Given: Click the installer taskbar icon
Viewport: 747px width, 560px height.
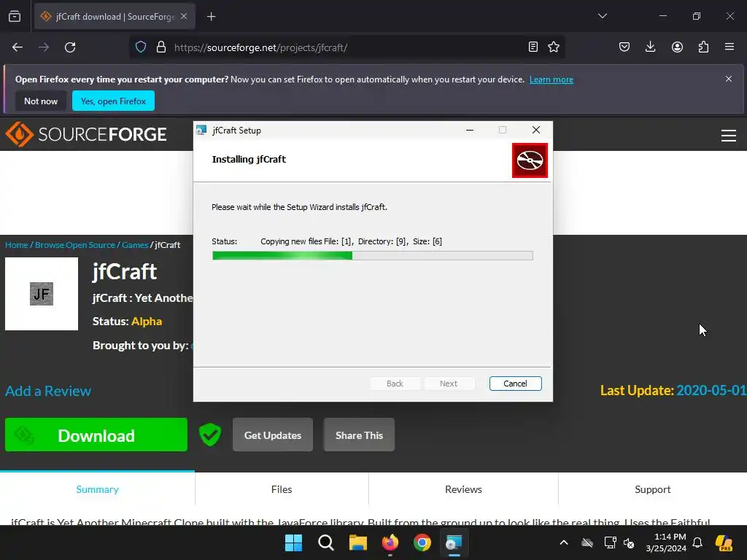Looking at the screenshot, I should 454,542.
